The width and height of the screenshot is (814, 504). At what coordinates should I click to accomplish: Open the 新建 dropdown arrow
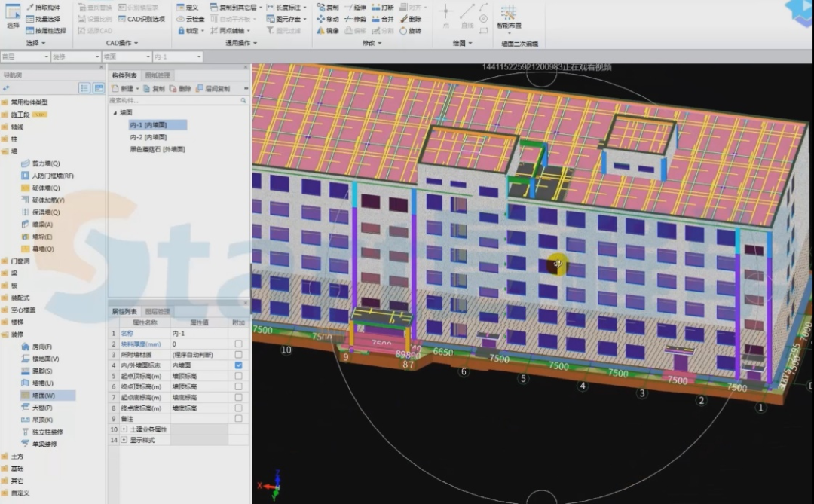138,89
